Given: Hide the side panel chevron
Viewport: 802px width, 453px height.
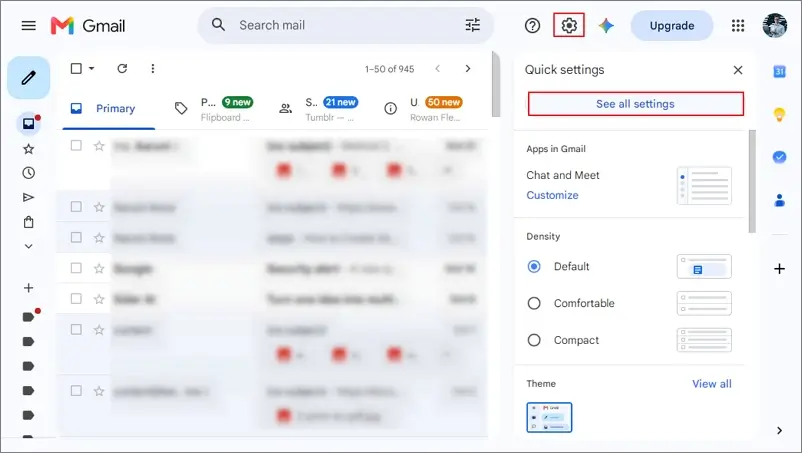Looking at the screenshot, I should 779,431.
